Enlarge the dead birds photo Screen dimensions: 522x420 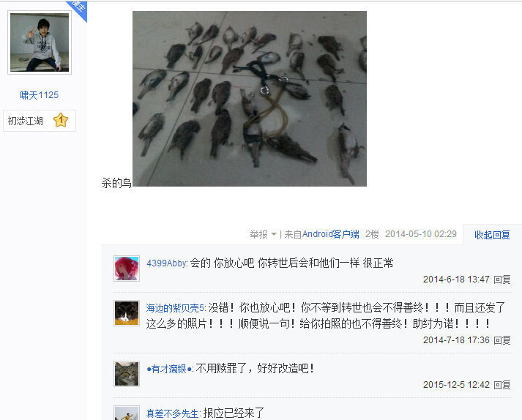(x=250, y=99)
